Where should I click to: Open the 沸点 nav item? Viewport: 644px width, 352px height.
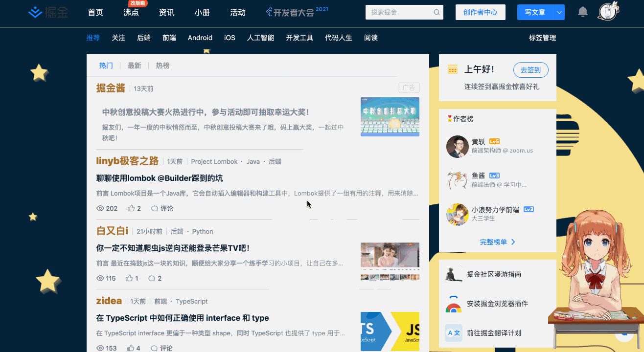pos(131,13)
